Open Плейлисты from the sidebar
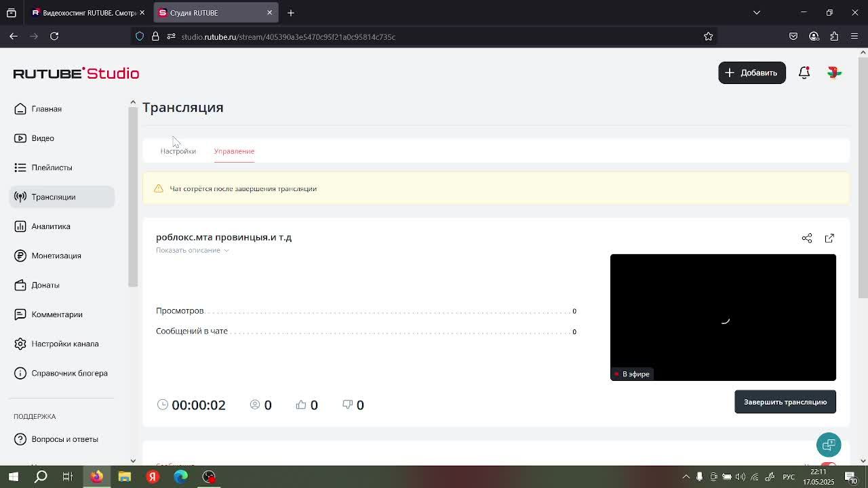The width and height of the screenshot is (868, 488). point(42,167)
